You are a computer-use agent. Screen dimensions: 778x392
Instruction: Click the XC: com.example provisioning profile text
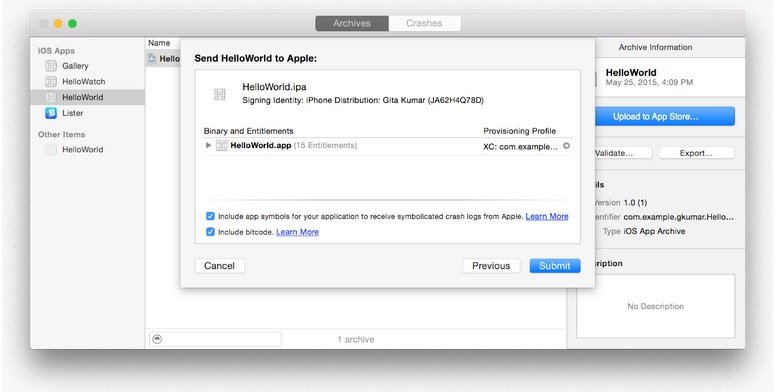[520, 146]
